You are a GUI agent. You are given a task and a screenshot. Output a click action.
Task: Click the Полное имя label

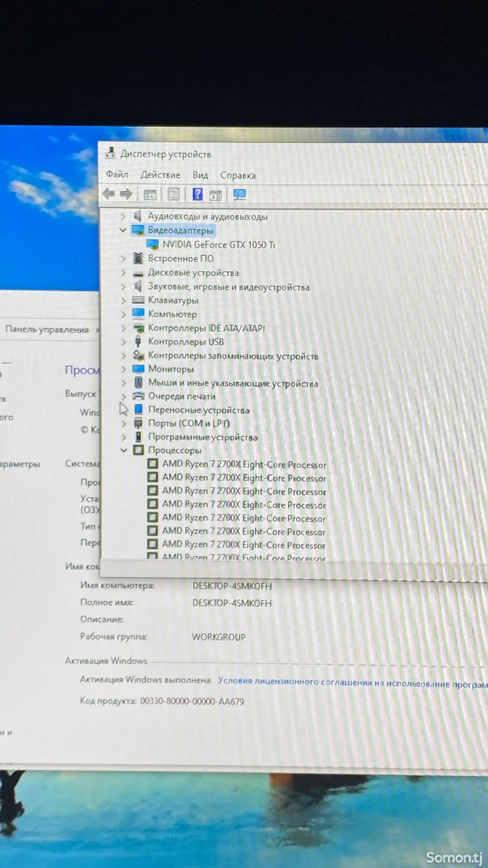tap(106, 602)
